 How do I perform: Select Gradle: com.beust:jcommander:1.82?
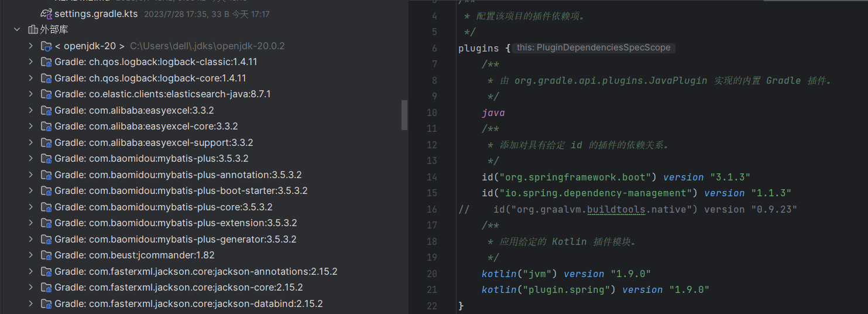(134, 255)
